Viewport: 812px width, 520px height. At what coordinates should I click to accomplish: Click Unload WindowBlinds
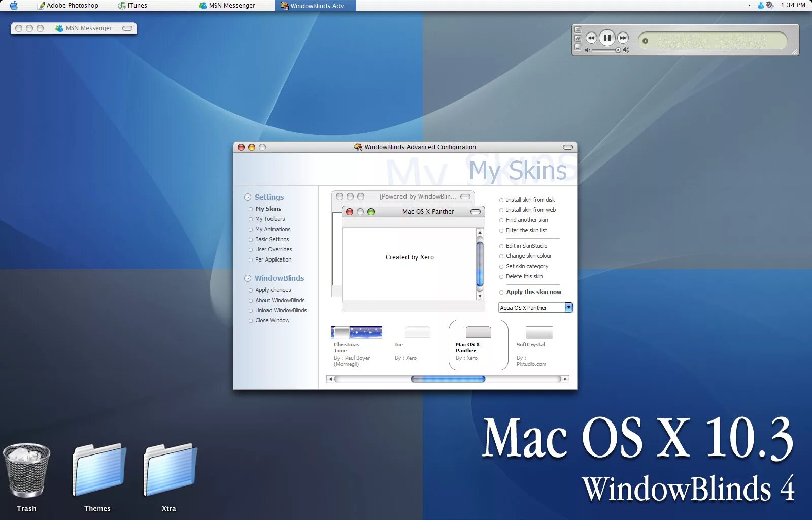(281, 310)
